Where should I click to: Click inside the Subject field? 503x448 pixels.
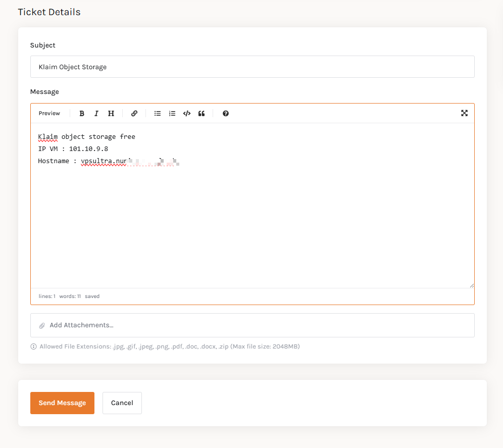click(x=253, y=66)
